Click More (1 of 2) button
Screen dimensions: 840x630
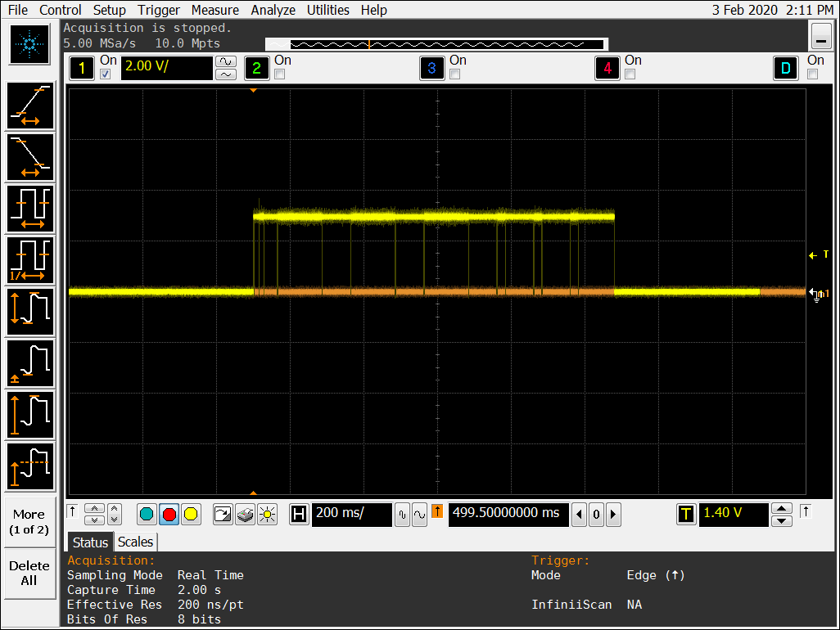[x=29, y=522]
